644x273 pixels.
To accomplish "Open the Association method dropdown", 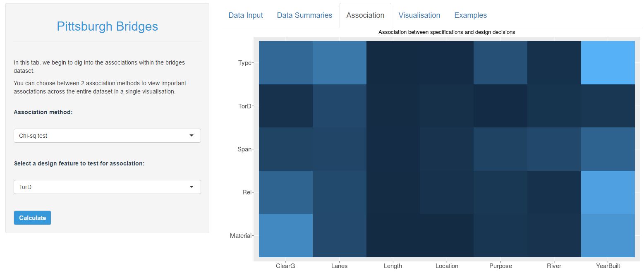I will tap(107, 136).
